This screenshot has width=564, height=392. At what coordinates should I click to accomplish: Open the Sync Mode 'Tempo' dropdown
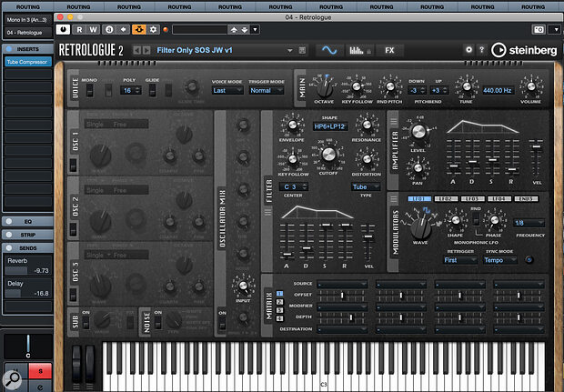pos(499,260)
